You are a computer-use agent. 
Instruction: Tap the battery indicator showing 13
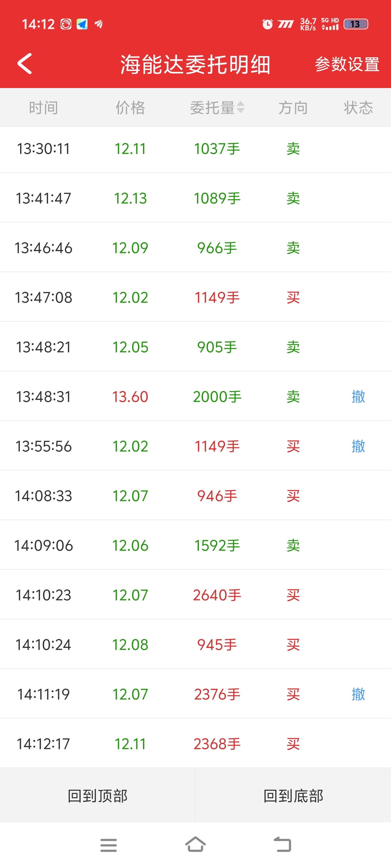point(356,24)
